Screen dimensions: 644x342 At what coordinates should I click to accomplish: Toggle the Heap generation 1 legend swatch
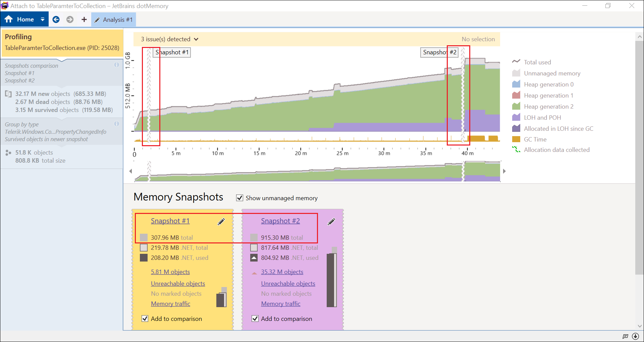(516, 95)
